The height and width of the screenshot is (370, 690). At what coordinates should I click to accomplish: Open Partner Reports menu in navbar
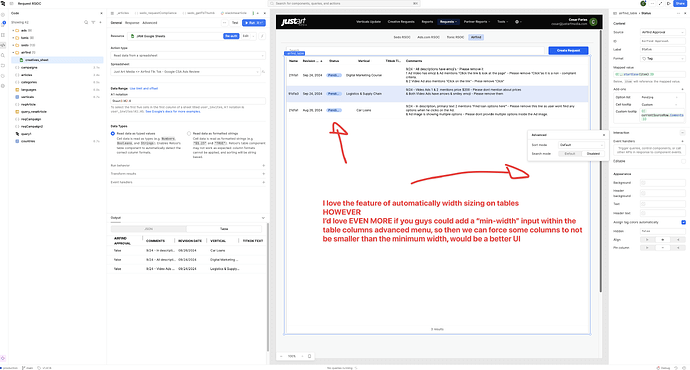(x=477, y=22)
